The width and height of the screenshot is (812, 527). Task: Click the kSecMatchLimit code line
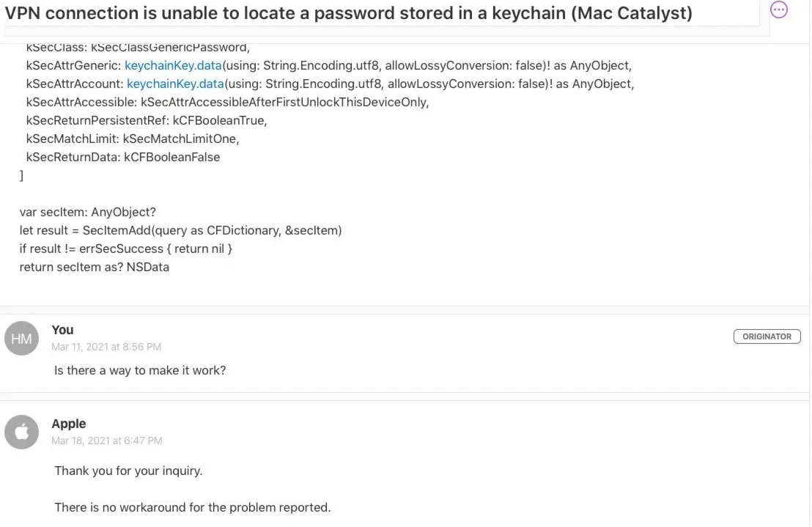click(x=133, y=139)
